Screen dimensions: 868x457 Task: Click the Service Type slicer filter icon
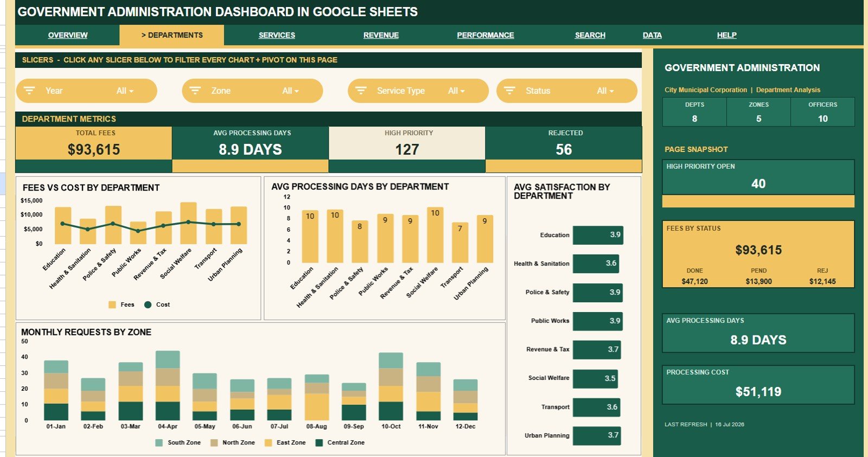pyautogui.click(x=361, y=91)
